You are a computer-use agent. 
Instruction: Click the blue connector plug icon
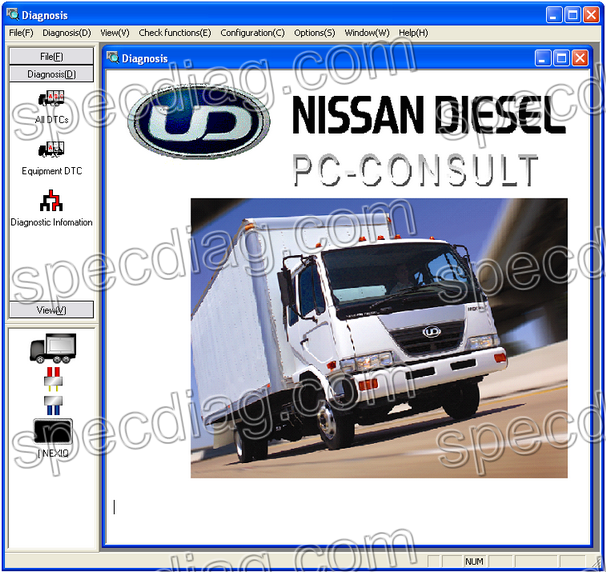point(53,403)
